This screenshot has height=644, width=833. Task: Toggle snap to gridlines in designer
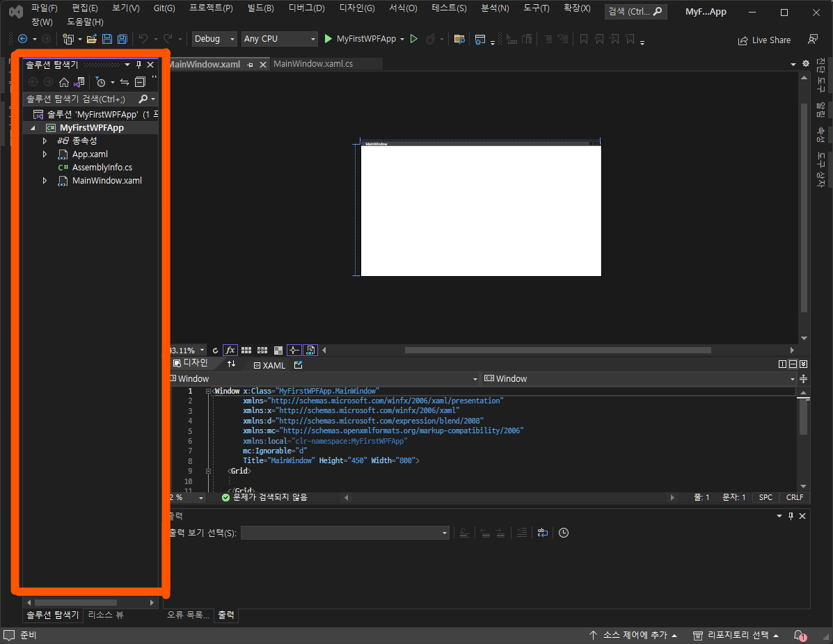(262, 351)
